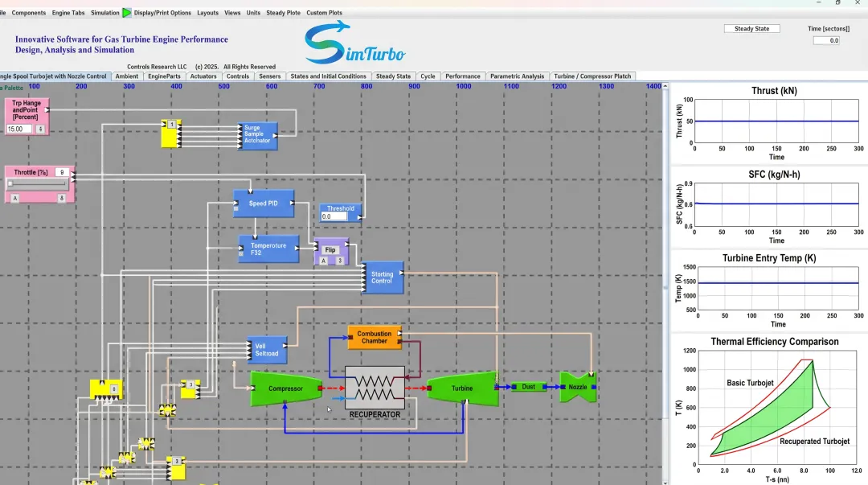Select the Nozzle block
868x485 pixels.
point(577,387)
